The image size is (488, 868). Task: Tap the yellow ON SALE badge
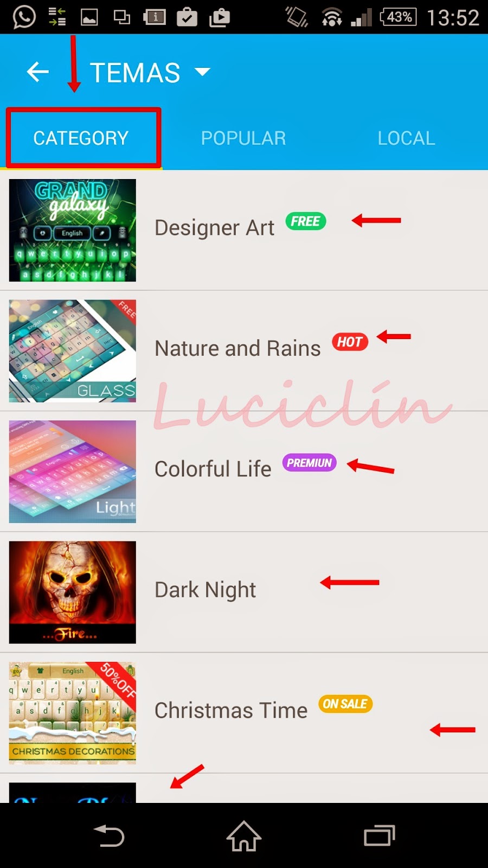click(345, 704)
